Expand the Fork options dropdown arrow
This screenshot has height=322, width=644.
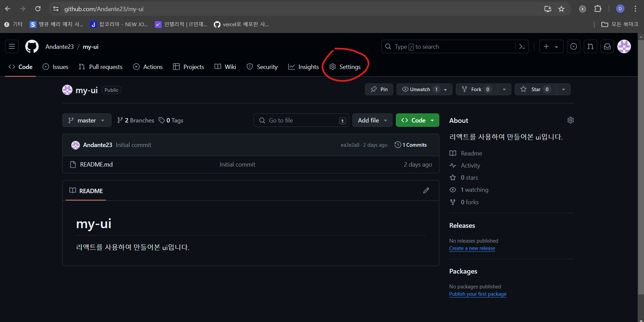(504, 90)
